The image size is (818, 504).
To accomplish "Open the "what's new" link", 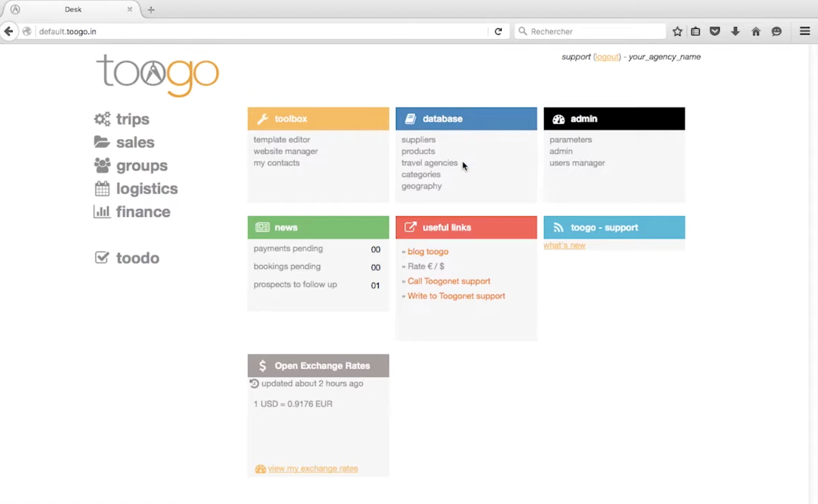I will (564, 245).
